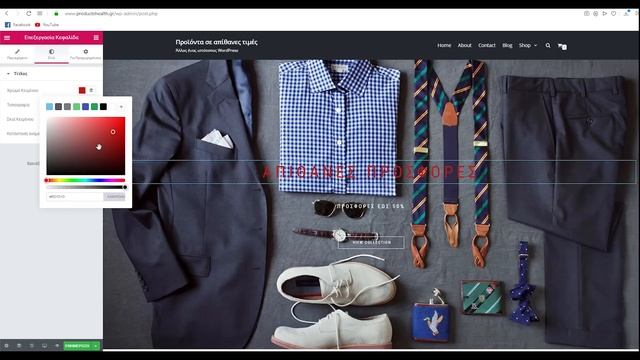The image size is (640, 360).
Task: Pick the blue preset color
Action: pos(85,107)
